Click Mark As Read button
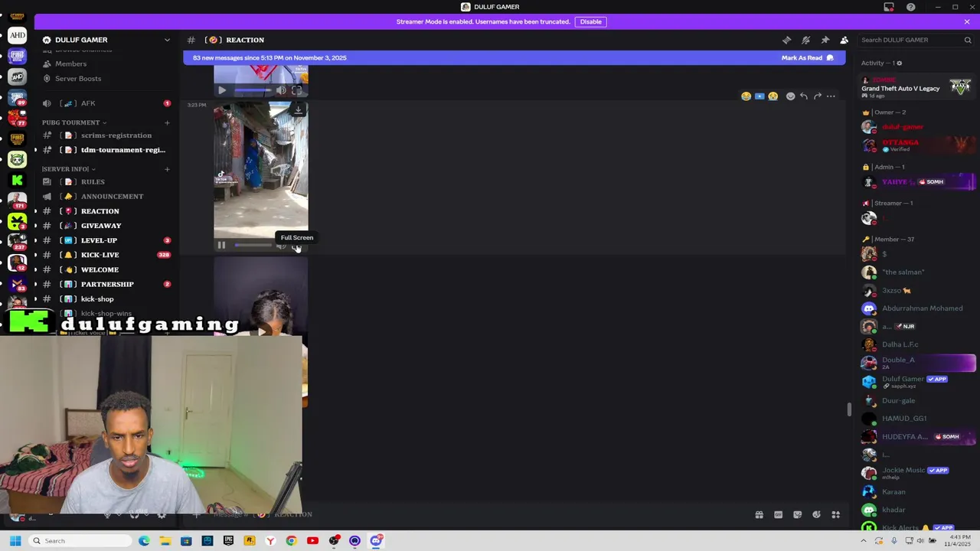Image resolution: width=980 pixels, height=551 pixels. tap(808, 57)
